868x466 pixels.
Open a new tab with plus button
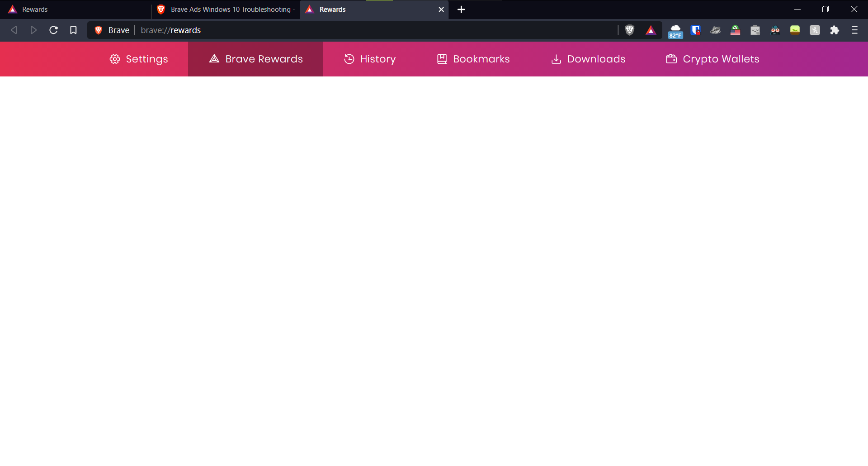tap(461, 10)
